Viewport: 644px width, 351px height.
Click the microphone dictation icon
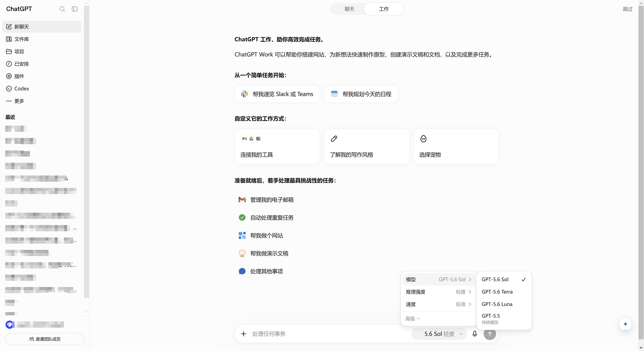click(475, 334)
